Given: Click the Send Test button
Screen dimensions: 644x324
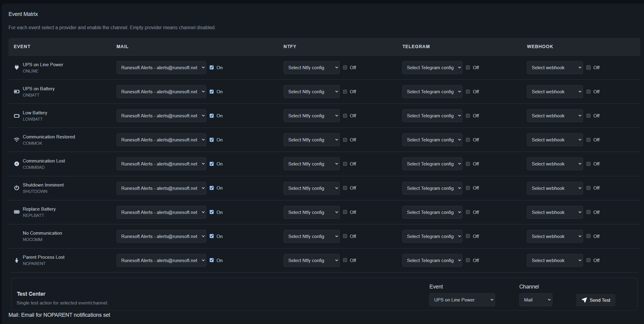Looking at the screenshot, I should pos(596,300).
